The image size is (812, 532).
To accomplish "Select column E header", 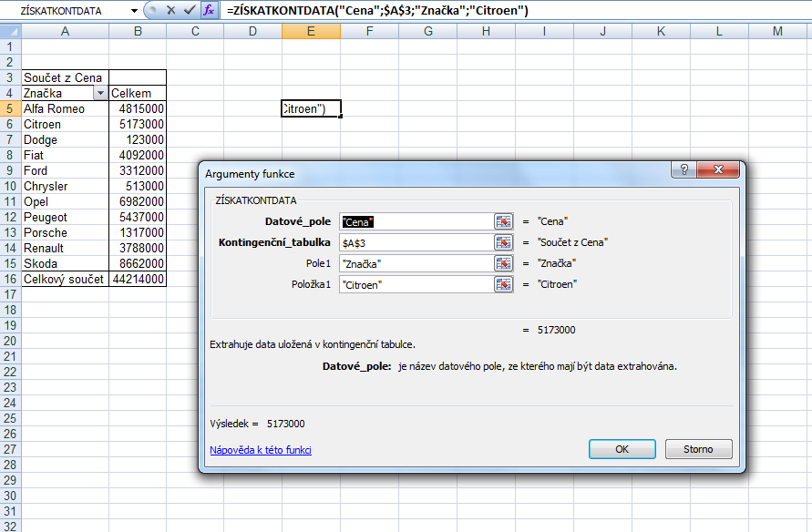I will tap(312, 32).
